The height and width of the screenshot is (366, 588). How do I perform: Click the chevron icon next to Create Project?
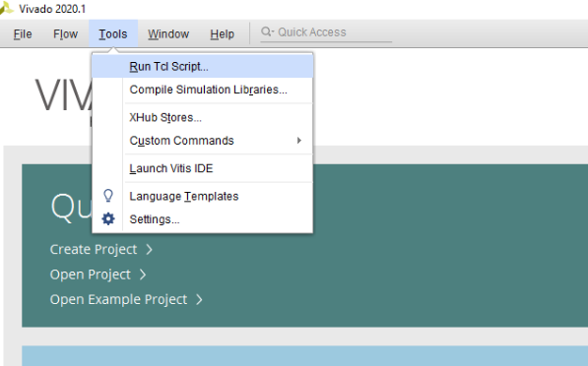tap(149, 250)
